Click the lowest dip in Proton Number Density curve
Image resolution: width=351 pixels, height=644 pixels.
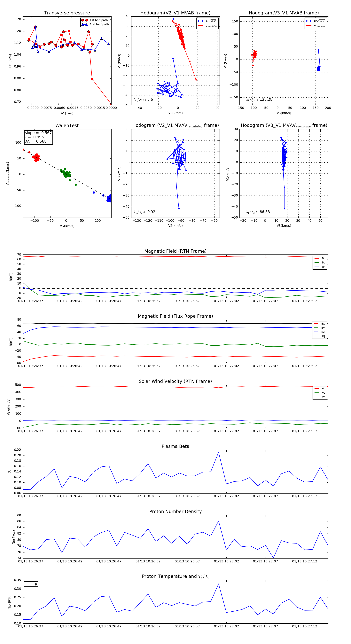[x=273, y=558]
